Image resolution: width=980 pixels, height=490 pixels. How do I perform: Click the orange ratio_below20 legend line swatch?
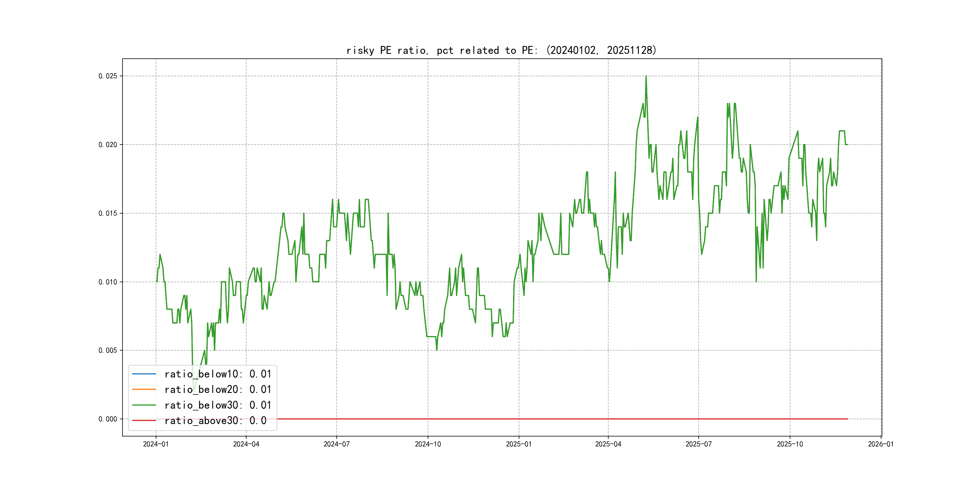point(144,390)
